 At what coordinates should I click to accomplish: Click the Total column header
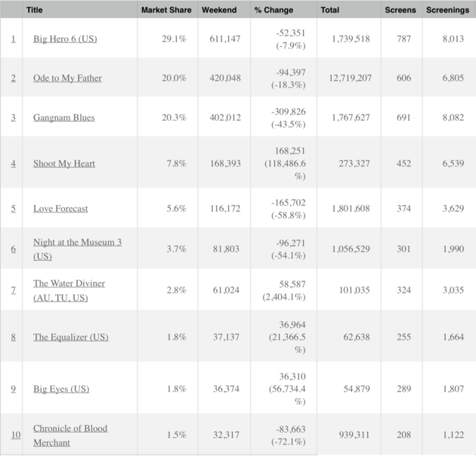[x=329, y=10]
